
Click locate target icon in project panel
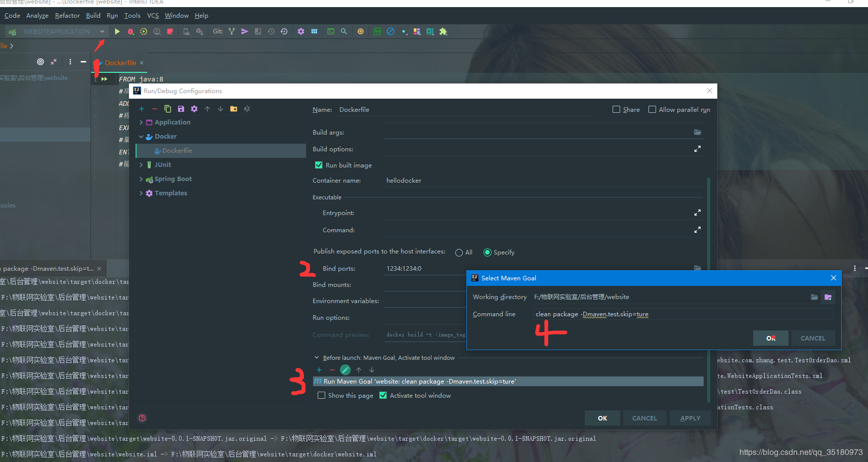[x=40, y=62]
